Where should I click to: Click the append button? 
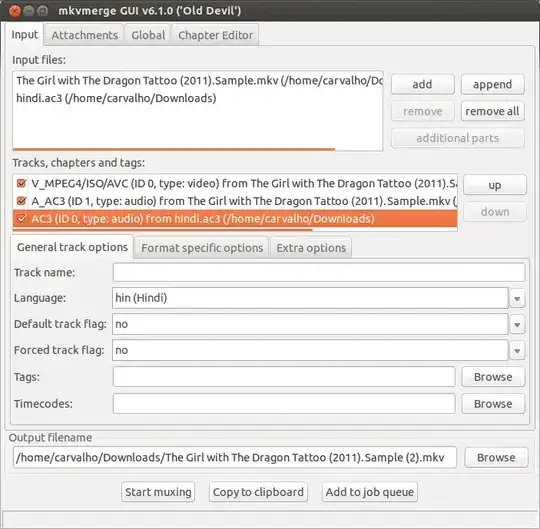492,84
